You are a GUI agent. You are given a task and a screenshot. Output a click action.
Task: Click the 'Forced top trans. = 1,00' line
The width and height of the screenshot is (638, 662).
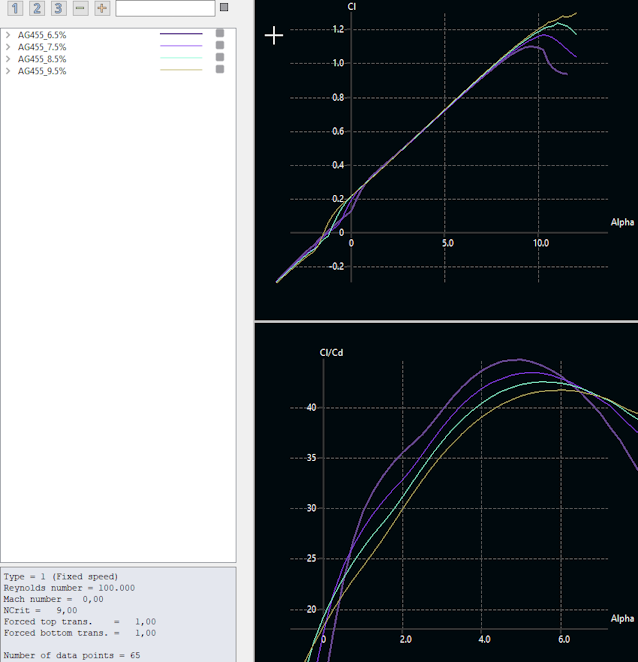80,621
